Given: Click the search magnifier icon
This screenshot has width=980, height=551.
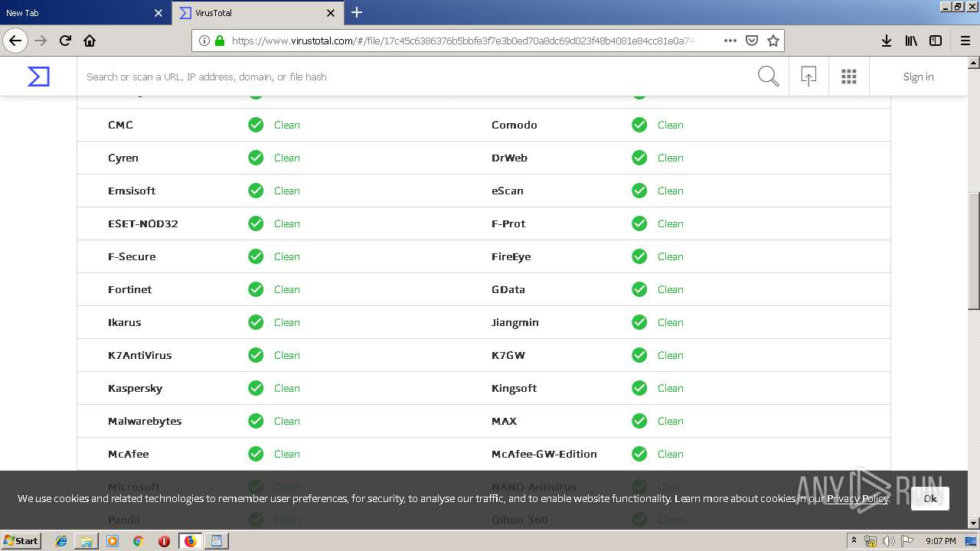Looking at the screenshot, I should [x=768, y=77].
